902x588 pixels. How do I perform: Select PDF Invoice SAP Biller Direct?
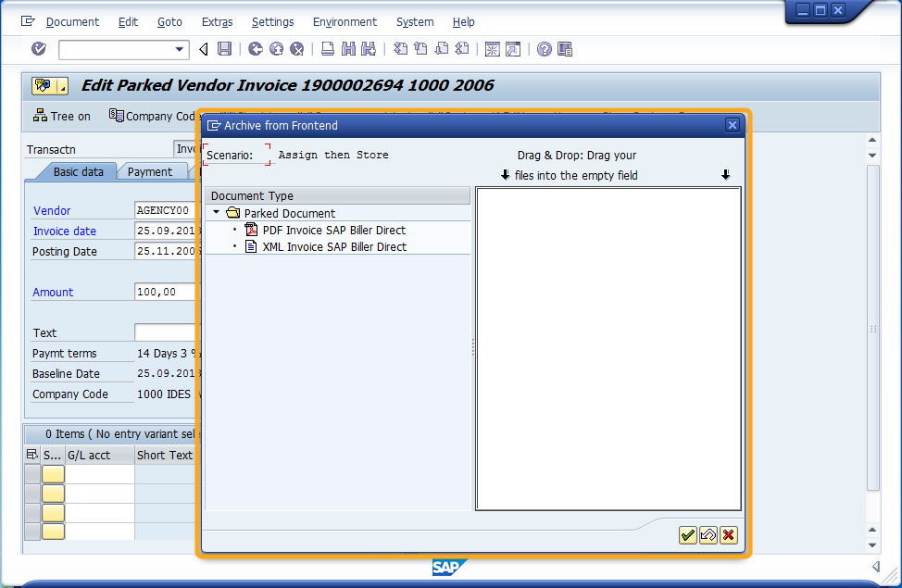[x=334, y=231]
